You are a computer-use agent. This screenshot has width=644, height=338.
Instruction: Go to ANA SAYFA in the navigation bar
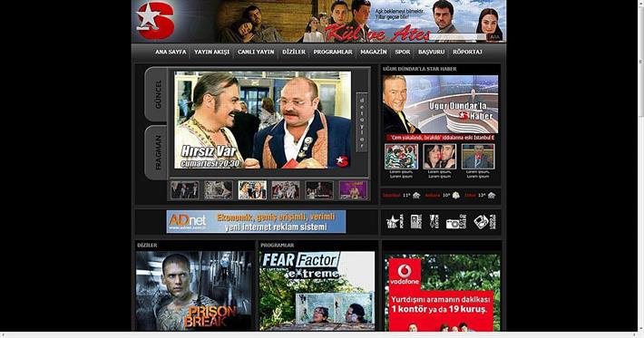point(171,52)
